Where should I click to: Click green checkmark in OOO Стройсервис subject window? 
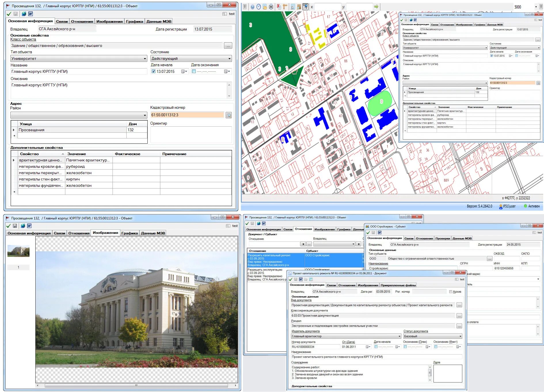coord(368,233)
